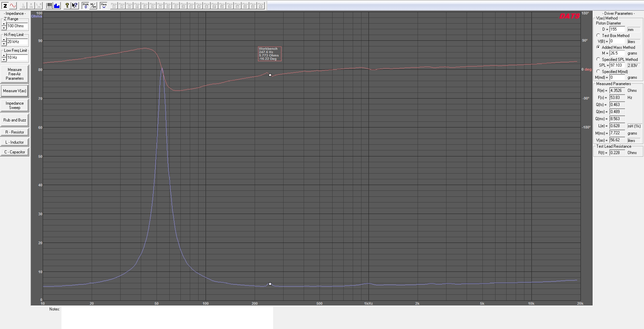Decrease Low Freq Limit with down arrow
Image resolution: width=644 pixels, height=329 pixels.
4,60
